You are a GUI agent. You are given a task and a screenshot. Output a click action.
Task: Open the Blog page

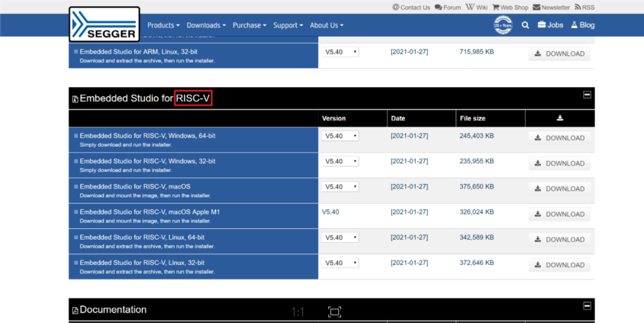583,25
